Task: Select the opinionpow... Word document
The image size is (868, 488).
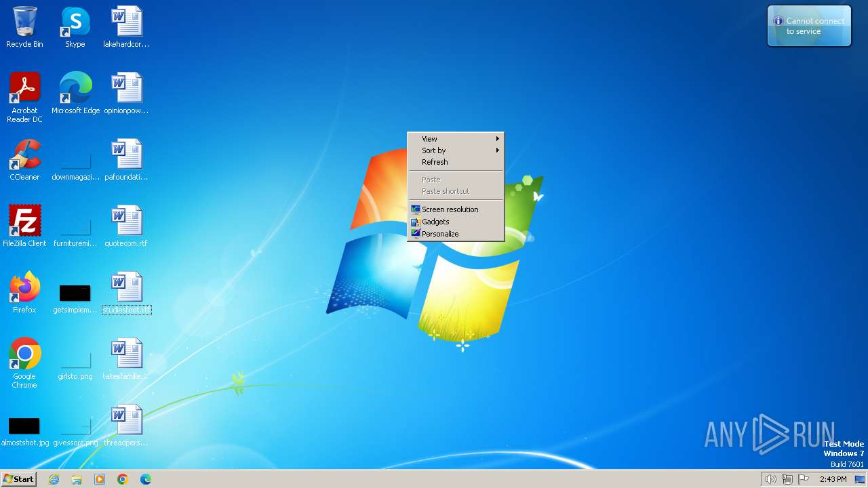Action: pos(126,94)
